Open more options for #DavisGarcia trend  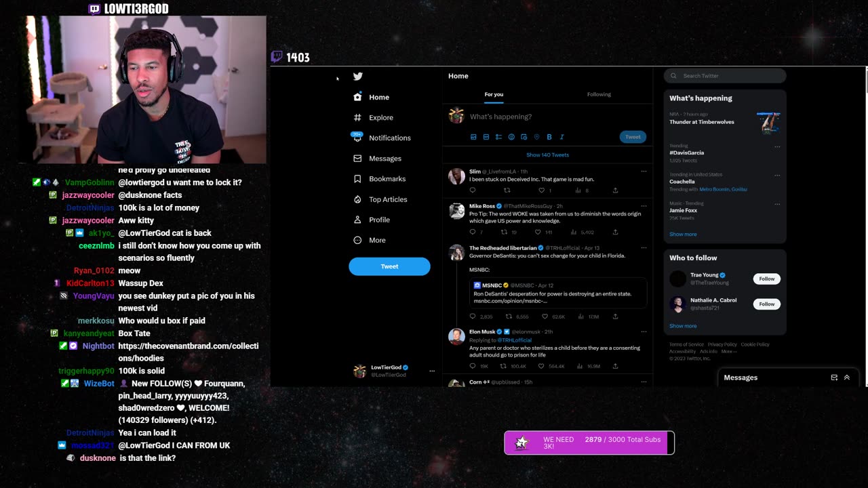[777, 146]
